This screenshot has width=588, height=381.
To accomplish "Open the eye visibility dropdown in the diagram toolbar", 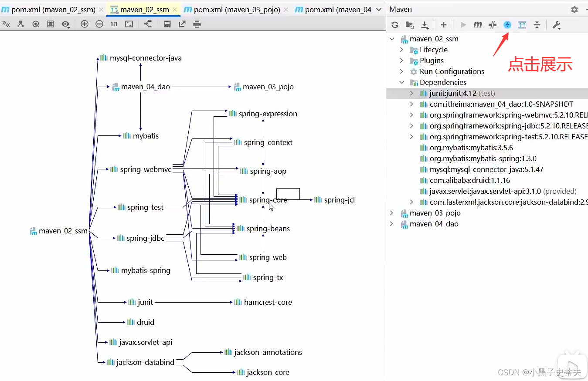I will [66, 24].
